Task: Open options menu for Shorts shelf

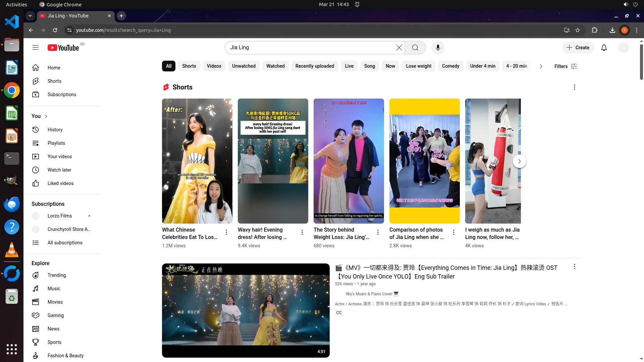Action: (574, 87)
